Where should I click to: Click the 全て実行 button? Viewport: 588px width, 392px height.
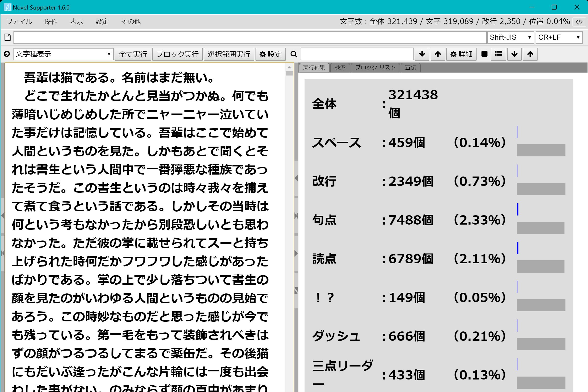point(133,54)
